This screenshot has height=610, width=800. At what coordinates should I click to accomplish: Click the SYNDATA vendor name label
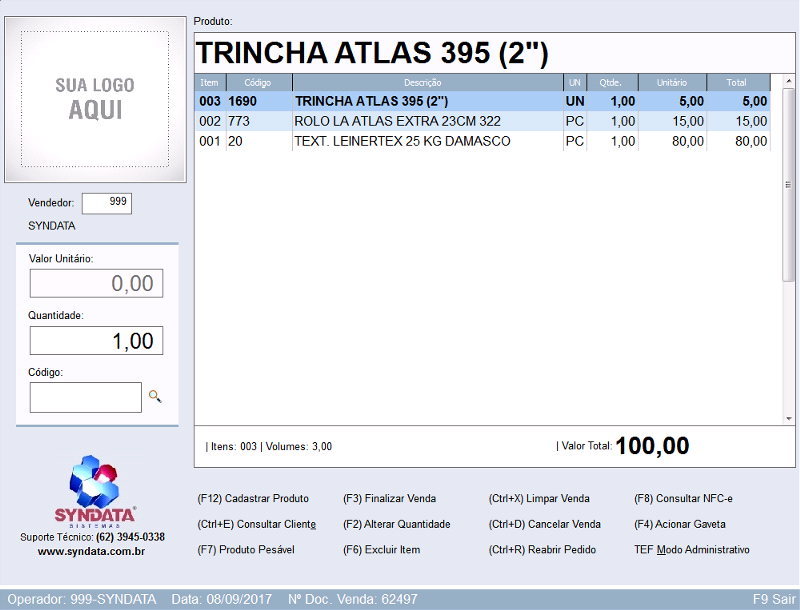[52, 225]
